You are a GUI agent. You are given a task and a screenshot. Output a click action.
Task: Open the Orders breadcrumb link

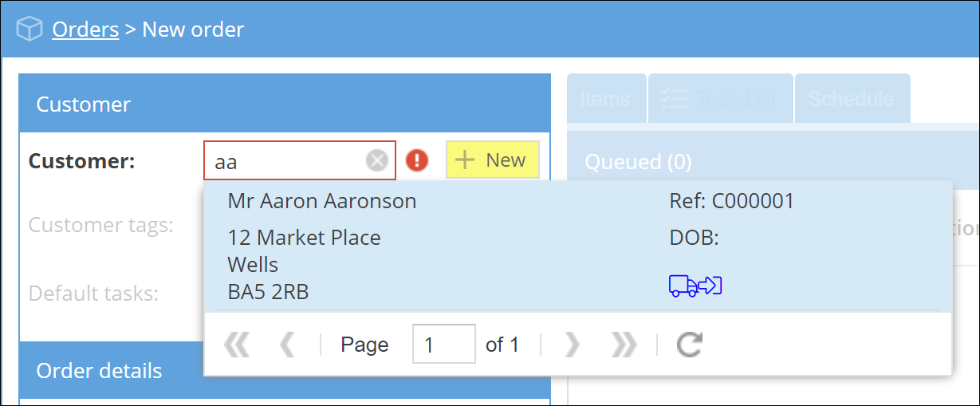pyautogui.click(x=85, y=30)
